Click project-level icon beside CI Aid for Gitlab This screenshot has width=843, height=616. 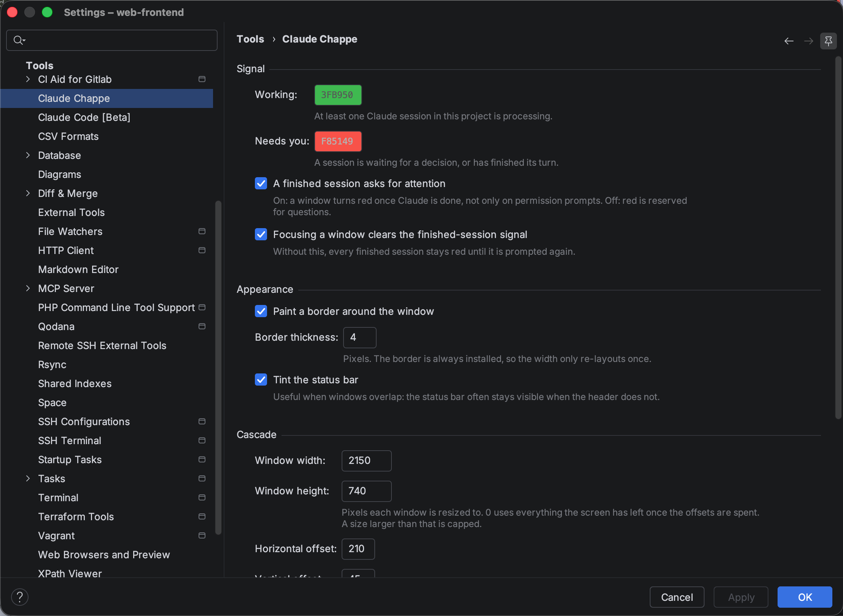[x=202, y=79]
